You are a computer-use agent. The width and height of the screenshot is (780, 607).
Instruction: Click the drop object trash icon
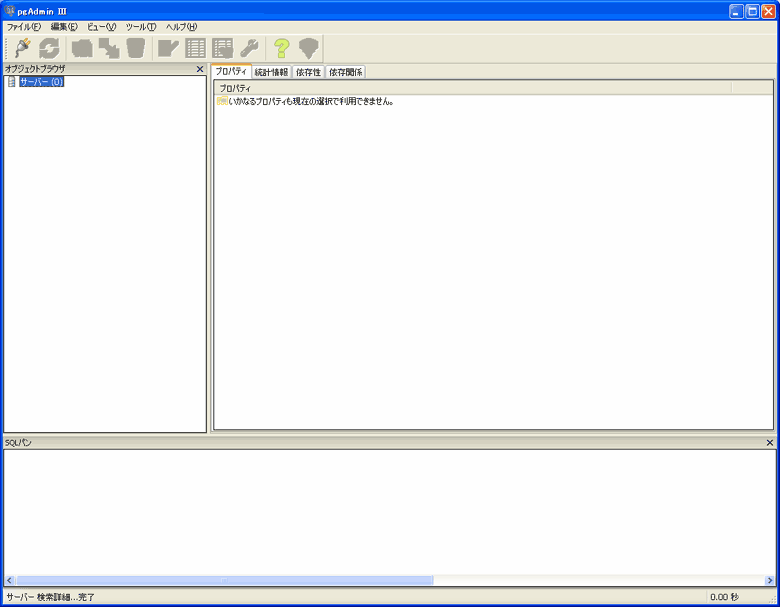[x=135, y=48]
